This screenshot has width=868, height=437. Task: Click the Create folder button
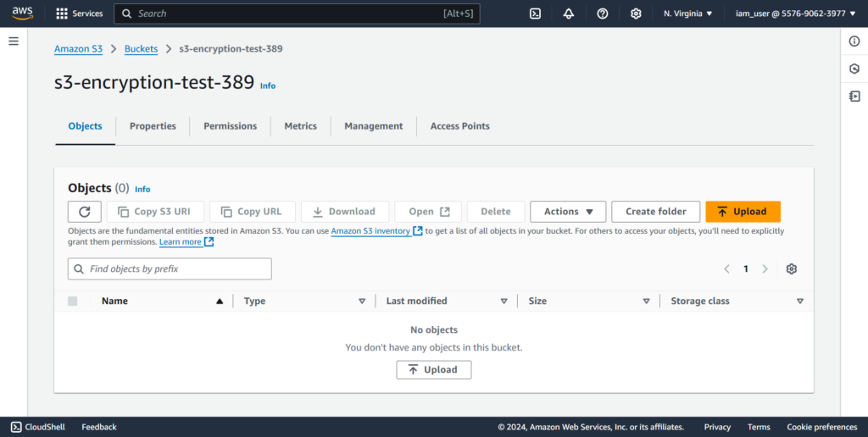pyautogui.click(x=655, y=212)
